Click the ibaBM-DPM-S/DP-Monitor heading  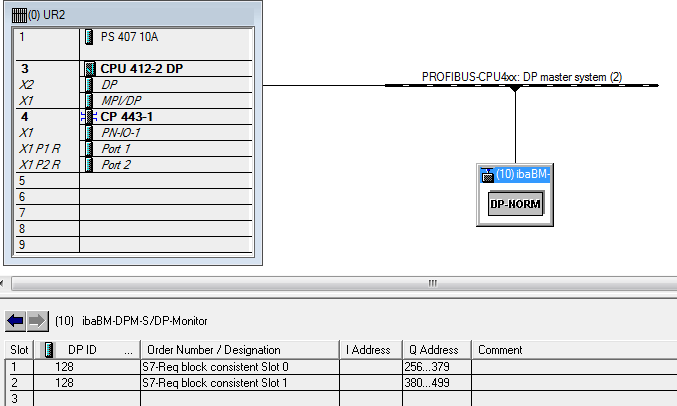pos(145,321)
